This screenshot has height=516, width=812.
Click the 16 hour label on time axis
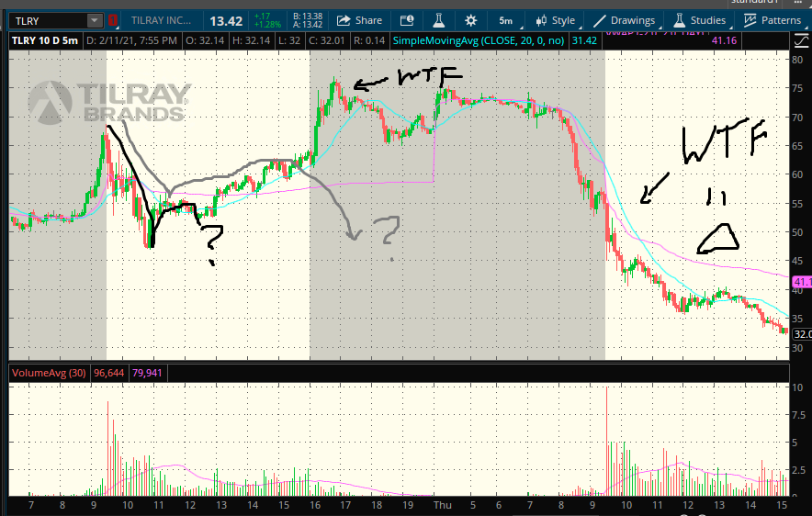[315, 505]
